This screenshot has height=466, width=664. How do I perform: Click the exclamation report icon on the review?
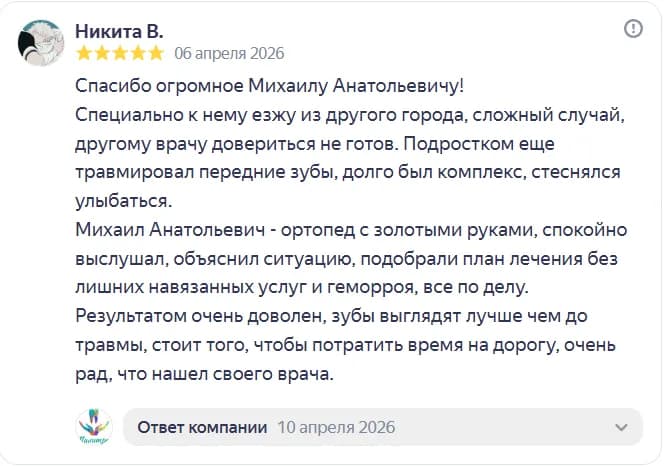(633, 30)
